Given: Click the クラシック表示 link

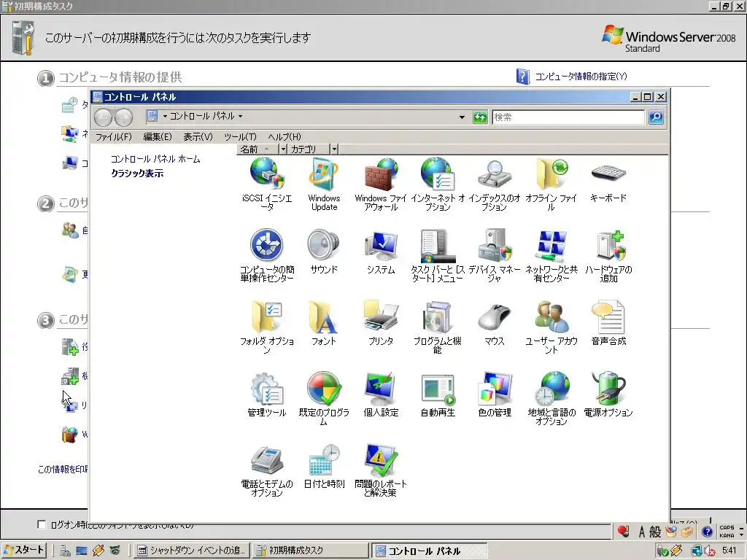Looking at the screenshot, I should pos(137,174).
